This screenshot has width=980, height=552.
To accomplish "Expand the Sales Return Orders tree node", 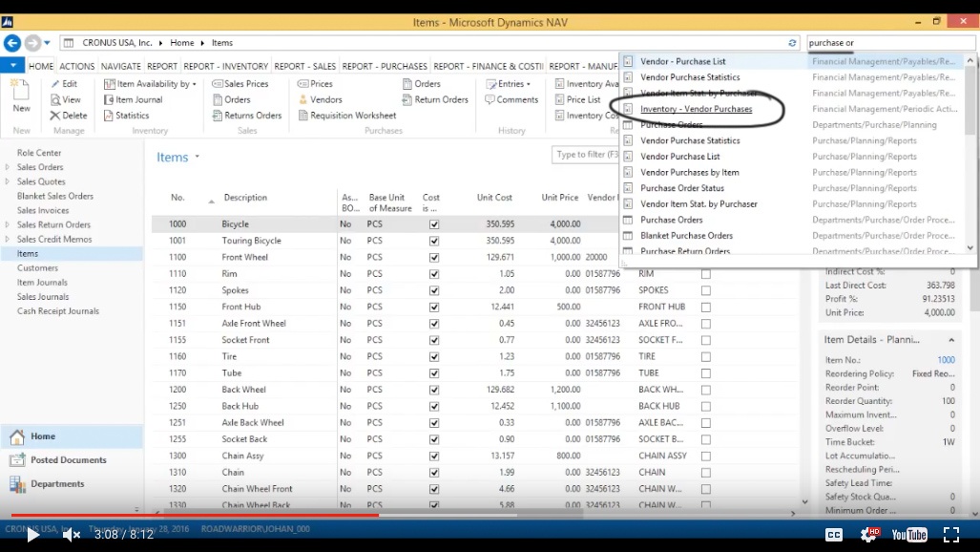I will [8, 224].
